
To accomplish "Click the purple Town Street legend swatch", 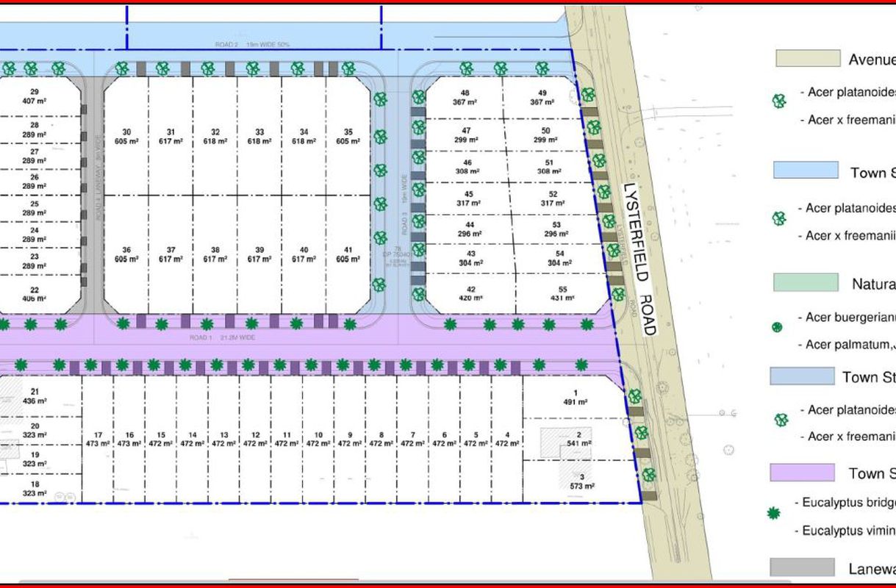I will tap(802, 473).
